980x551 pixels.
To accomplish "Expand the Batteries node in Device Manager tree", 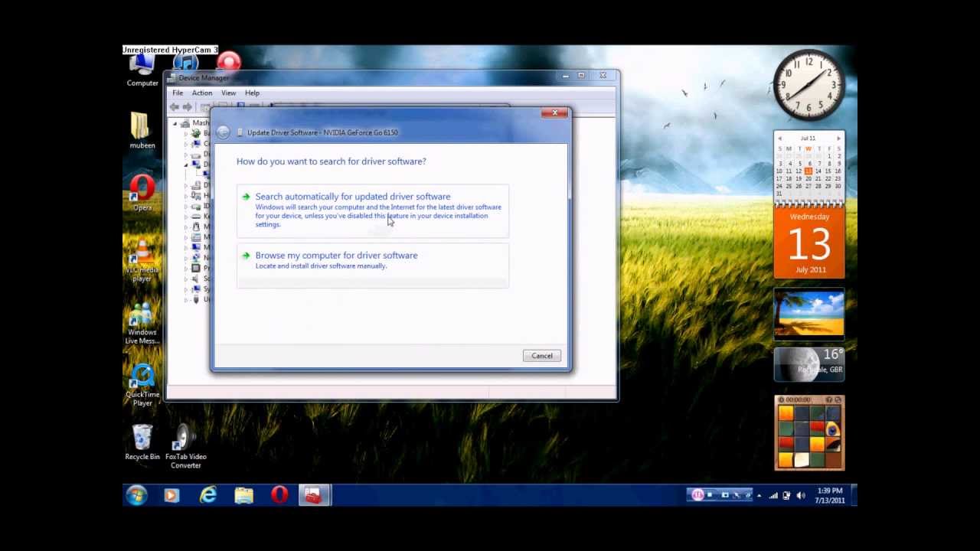I will 185,134.
